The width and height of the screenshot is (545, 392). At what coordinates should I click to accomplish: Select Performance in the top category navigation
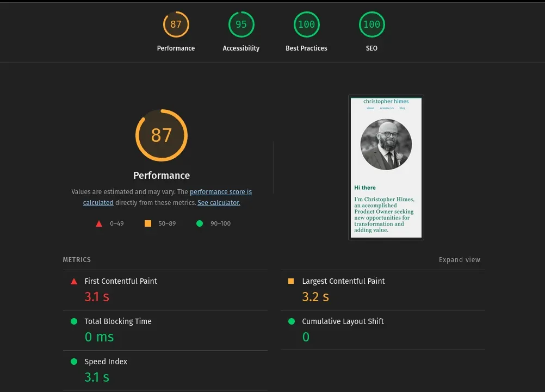176,48
